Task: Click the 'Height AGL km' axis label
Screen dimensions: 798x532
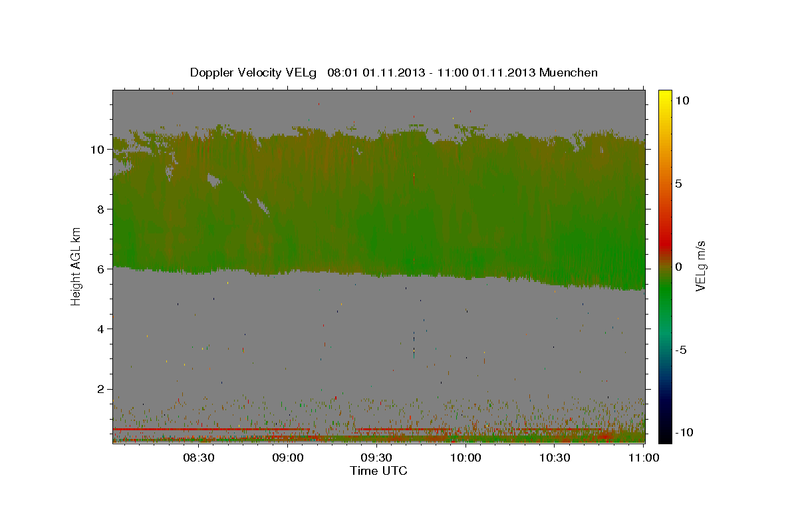Action: pos(76,266)
